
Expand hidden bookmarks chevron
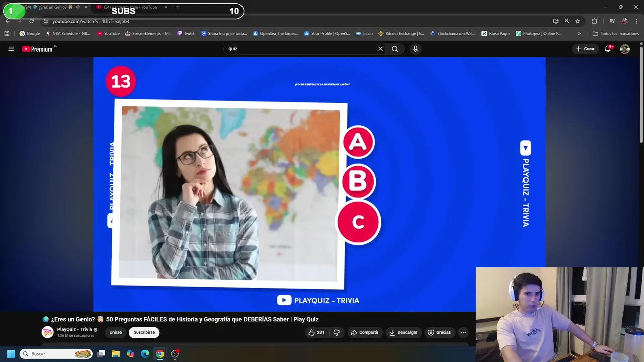[579, 34]
